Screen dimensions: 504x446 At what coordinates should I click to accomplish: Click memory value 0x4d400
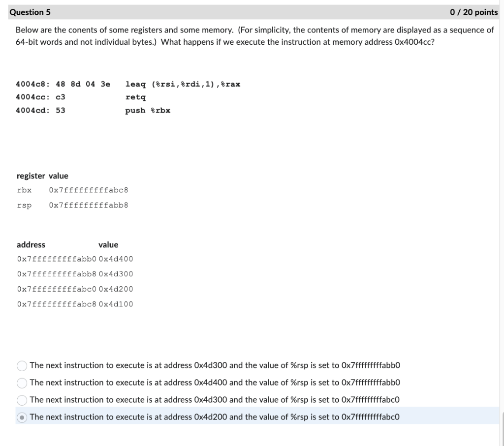(116, 259)
